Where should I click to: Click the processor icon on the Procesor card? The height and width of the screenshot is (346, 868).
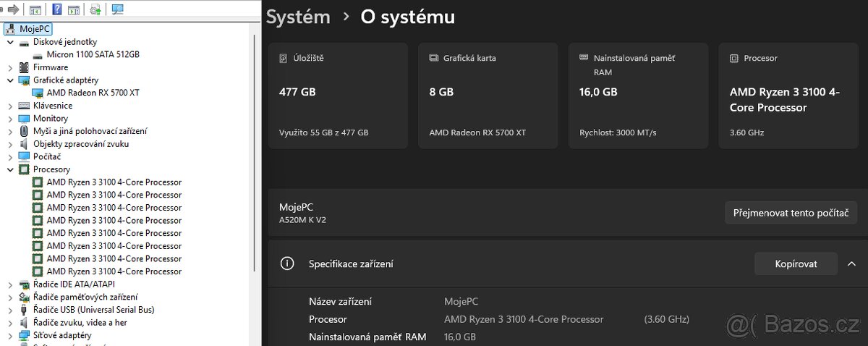tap(734, 58)
